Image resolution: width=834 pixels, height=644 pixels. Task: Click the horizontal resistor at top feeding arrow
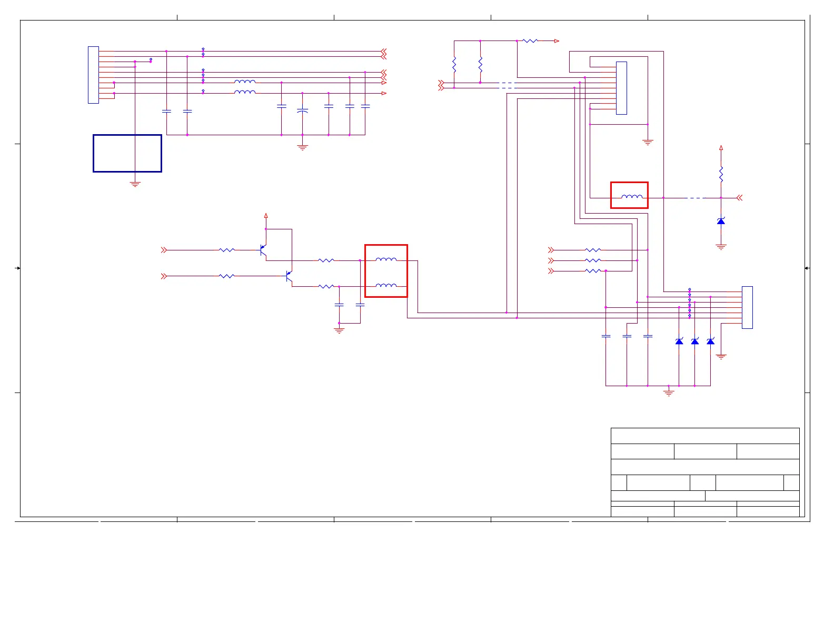530,41
